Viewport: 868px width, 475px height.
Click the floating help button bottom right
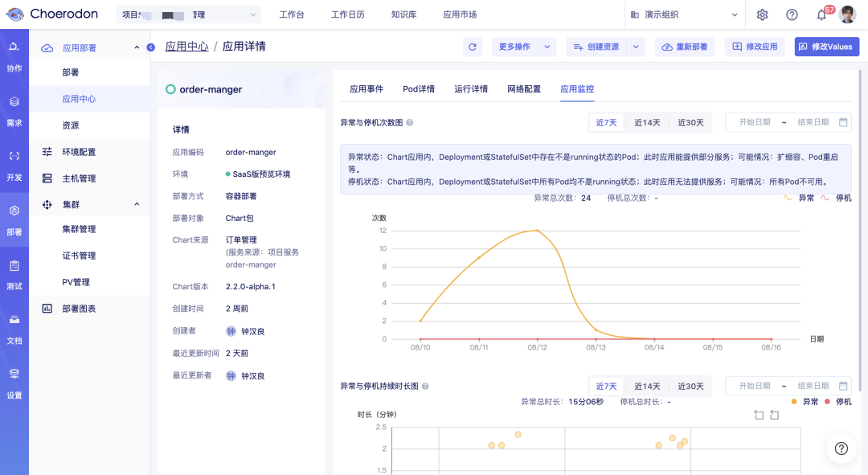841,448
